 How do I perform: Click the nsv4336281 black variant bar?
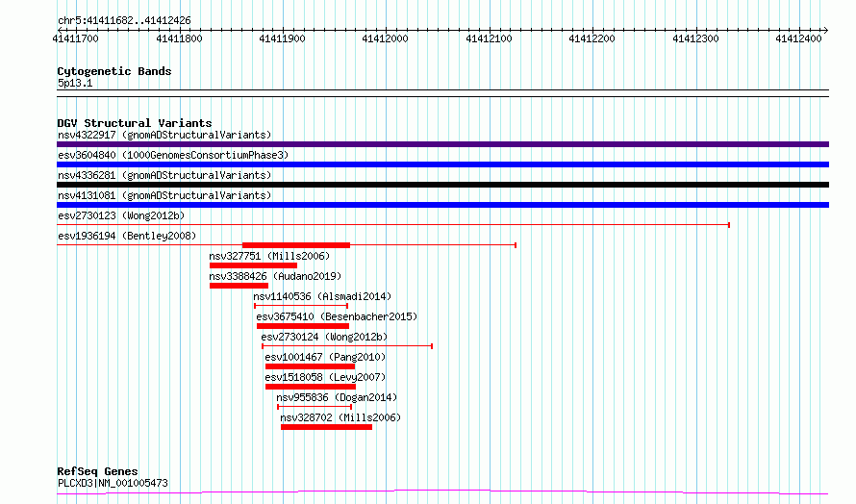point(442,185)
